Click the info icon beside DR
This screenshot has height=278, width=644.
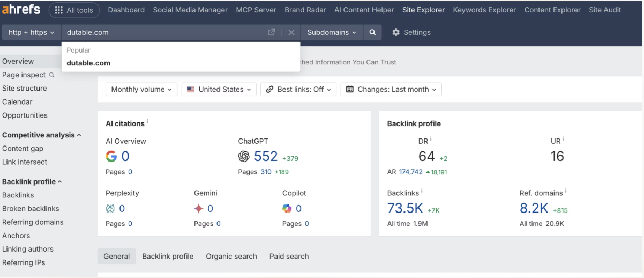coord(431,139)
